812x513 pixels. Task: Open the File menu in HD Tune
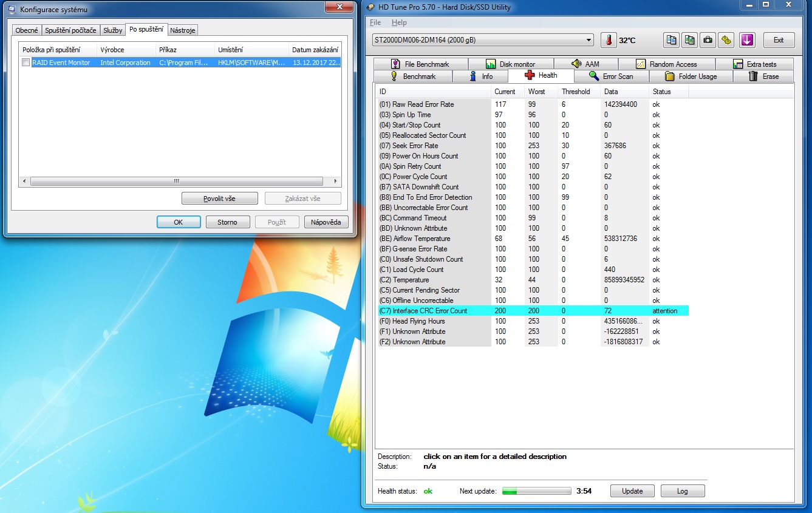375,22
